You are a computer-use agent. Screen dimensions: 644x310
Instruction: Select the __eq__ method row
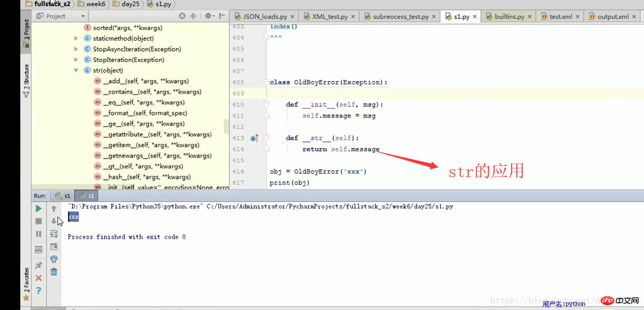pyautogui.click(x=143, y=103)
